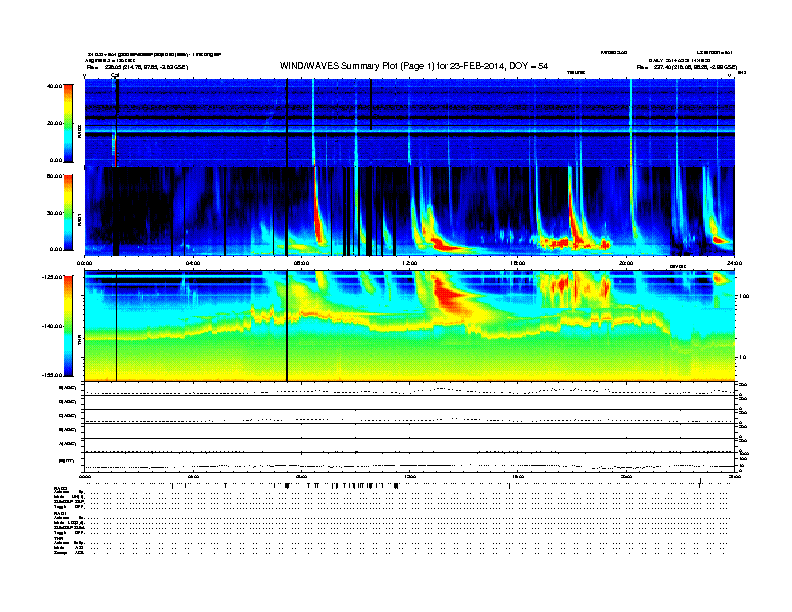Click the 0.00 label on RAD2 color bar
Viewport: 792px width, 612px height.
[x=56, y=160]
